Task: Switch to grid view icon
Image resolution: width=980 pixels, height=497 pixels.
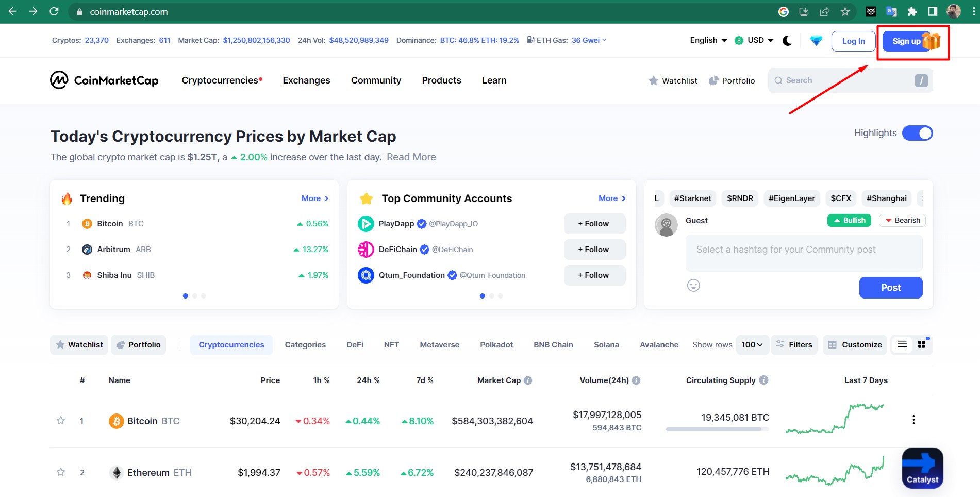Action: pos(922,344)
